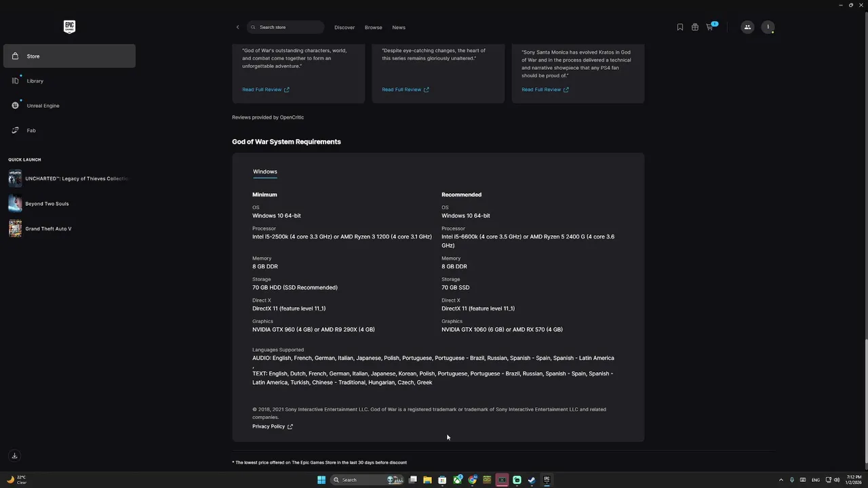Read full review of 'eye-catching changes' quote
Viewport: 868px width, 488px height.
406,89
